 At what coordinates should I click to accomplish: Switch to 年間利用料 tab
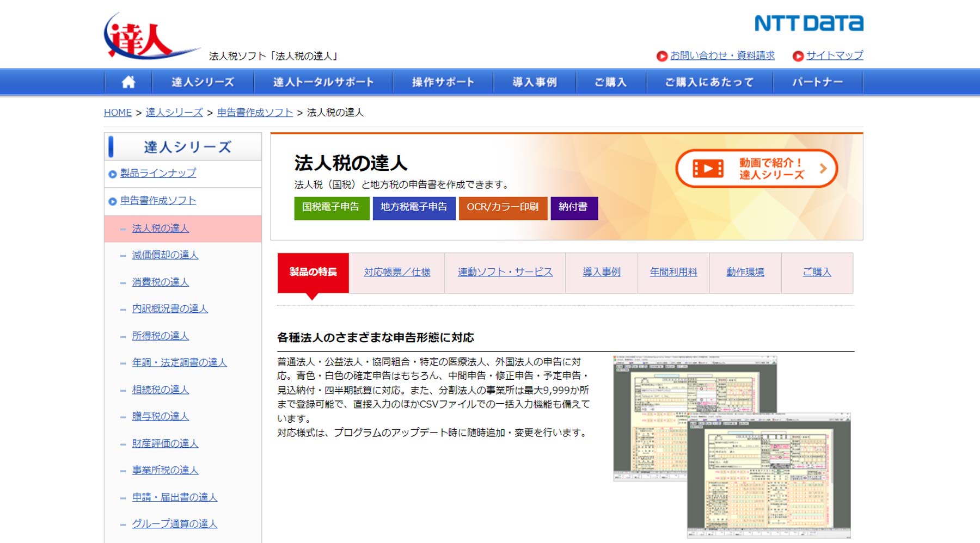[x=673, y=272]
